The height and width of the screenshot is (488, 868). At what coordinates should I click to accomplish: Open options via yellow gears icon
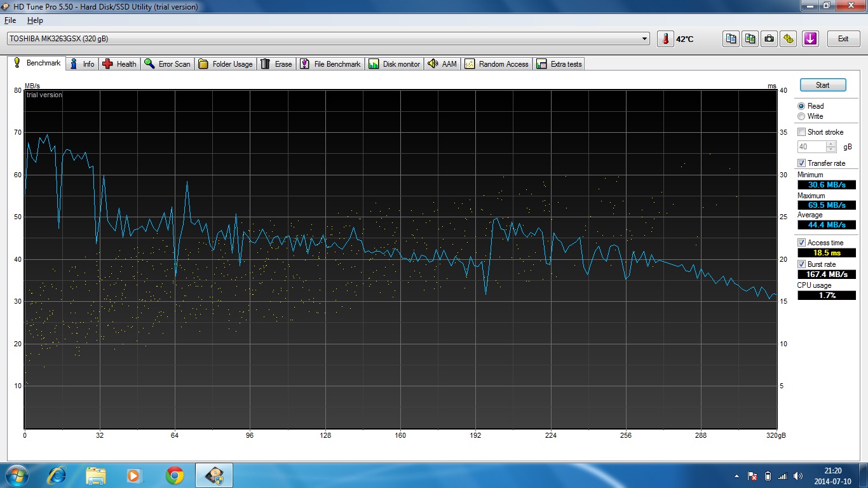789,39
